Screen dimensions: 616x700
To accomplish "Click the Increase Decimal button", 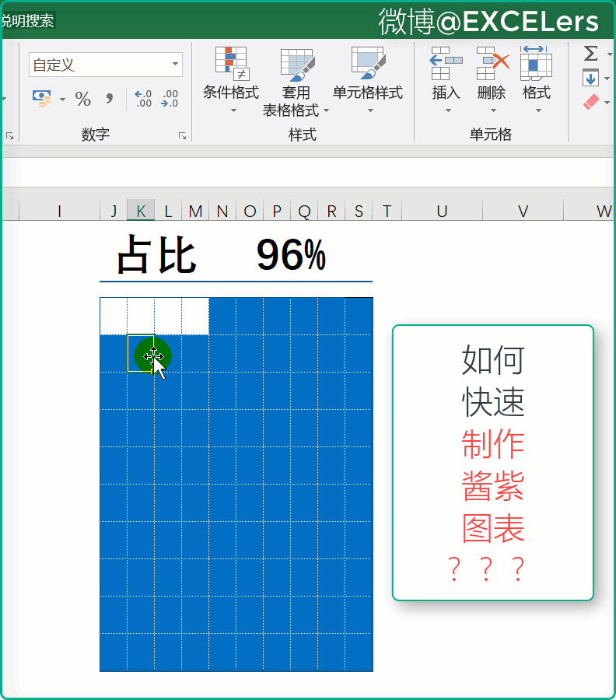I will pos(143,99).
